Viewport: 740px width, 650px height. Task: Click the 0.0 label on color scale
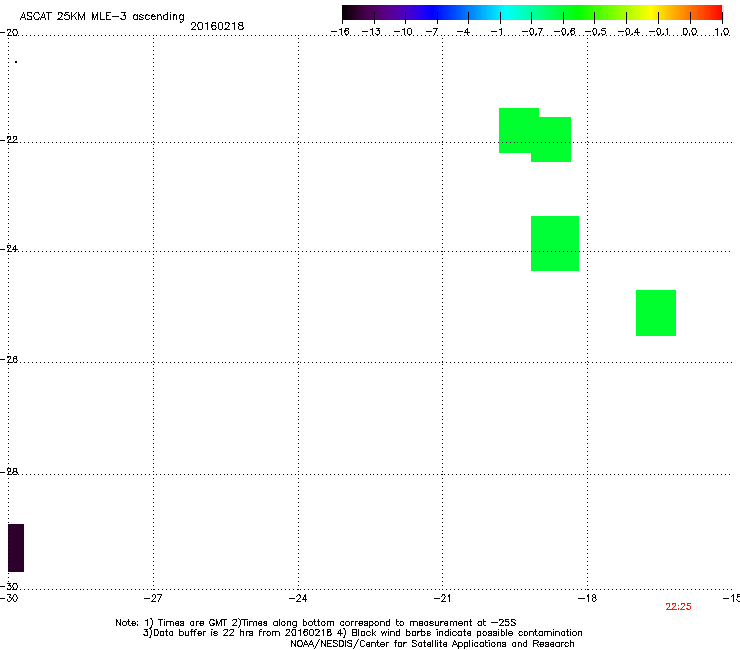pos(690,32)
